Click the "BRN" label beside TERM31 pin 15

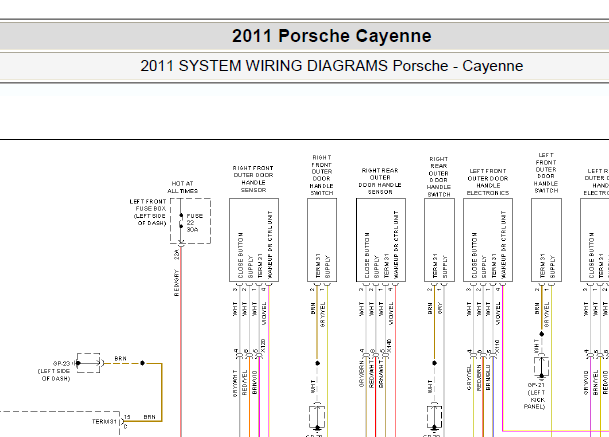coord(150,417)
